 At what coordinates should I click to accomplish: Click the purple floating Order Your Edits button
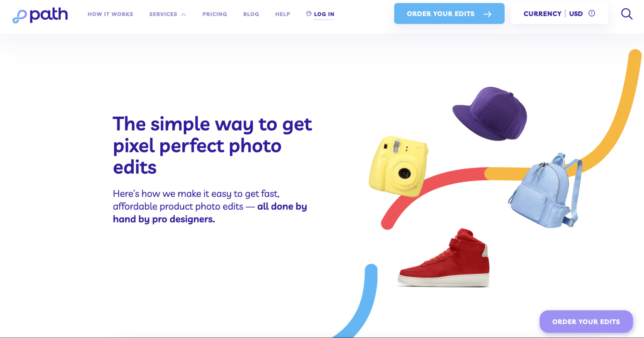(x=586, y=322)
